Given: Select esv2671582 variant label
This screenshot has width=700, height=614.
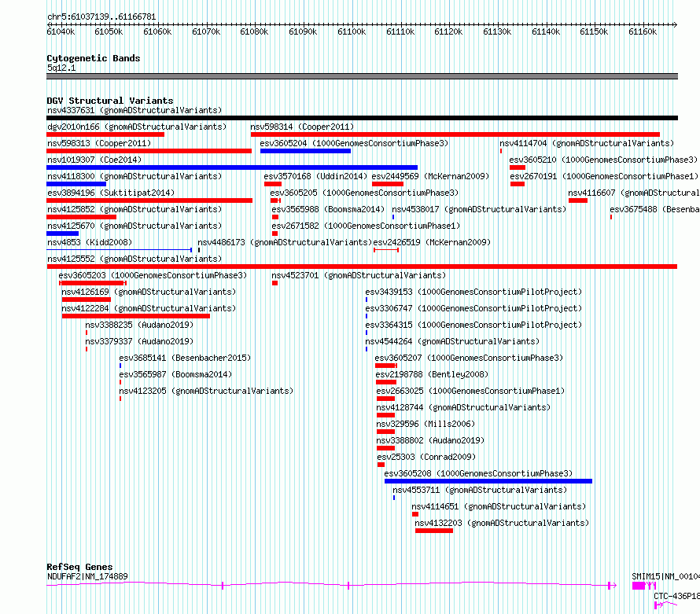Looking at the screenshot, I should tap(366, 226).
